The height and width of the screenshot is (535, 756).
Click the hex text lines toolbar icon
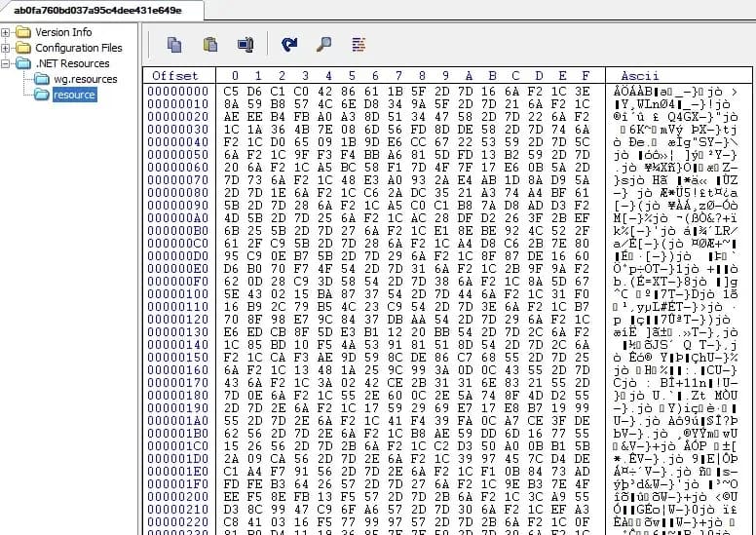click(x=359, y=45)
